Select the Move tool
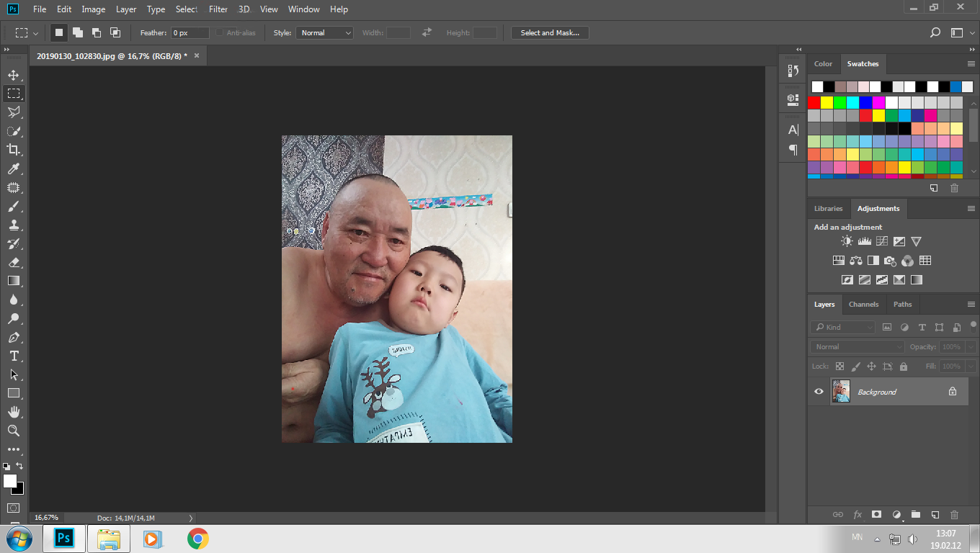Viewport: 980px width, 553px height. (x=14, y=75)
